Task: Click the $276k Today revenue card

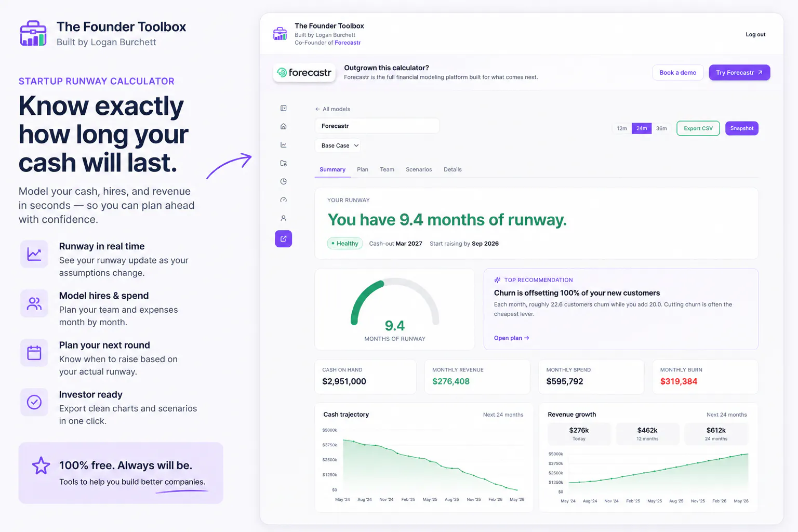Action: tap(579, 434)
